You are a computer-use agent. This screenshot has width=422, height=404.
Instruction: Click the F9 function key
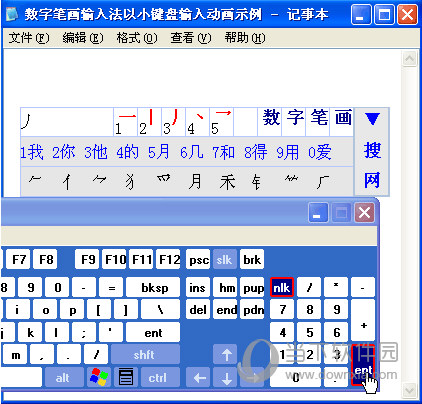[x=87, y=259]
